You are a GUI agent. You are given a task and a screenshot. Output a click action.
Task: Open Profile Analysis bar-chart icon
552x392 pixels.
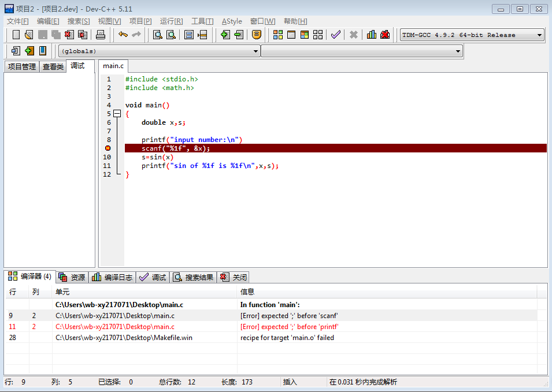tap(372, 35)
